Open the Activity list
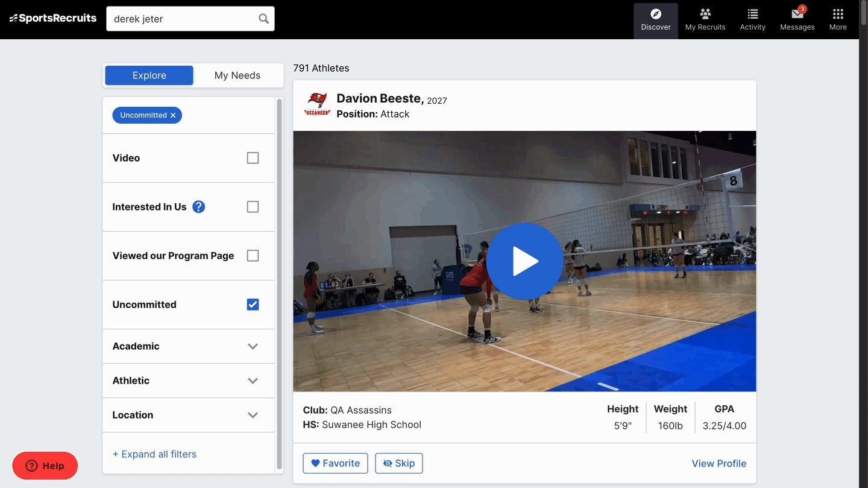868x488 pixels. (752, 20)
